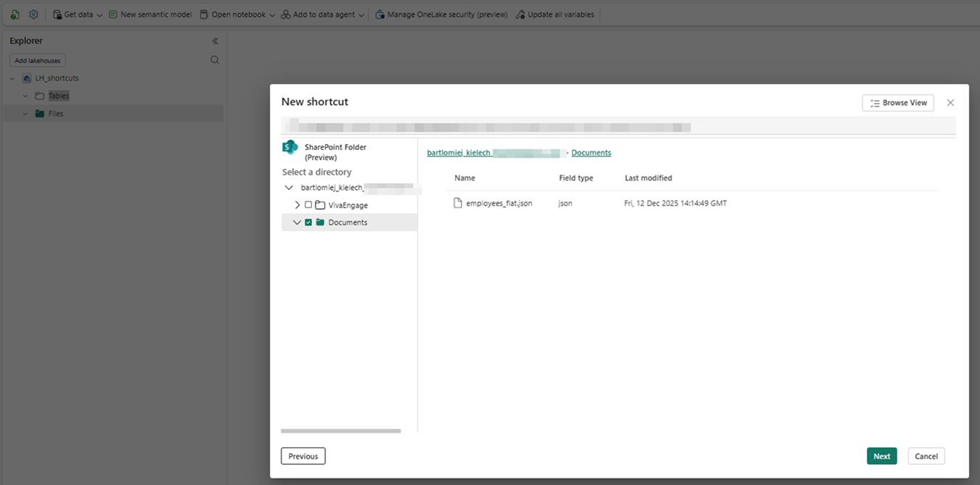Follow the Documents breadcrumb link
This screenshot has width=980, height=485.
tap(591, 153)
